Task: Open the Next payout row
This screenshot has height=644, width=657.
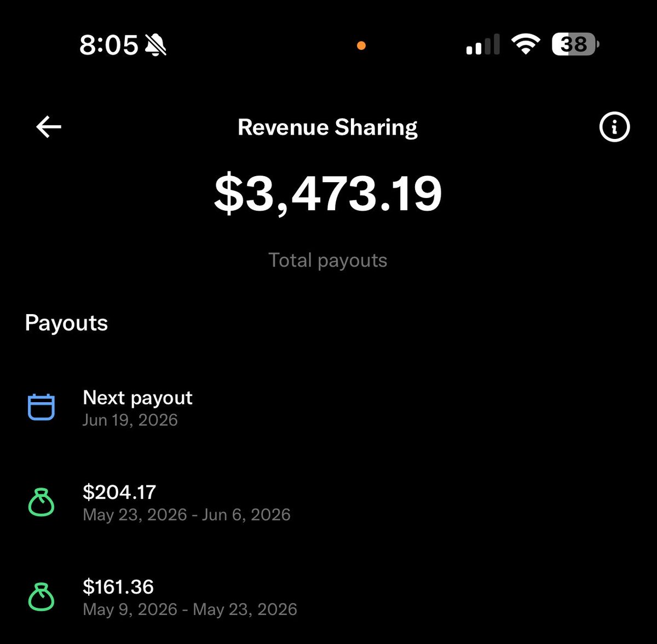Action: point(328,408)
